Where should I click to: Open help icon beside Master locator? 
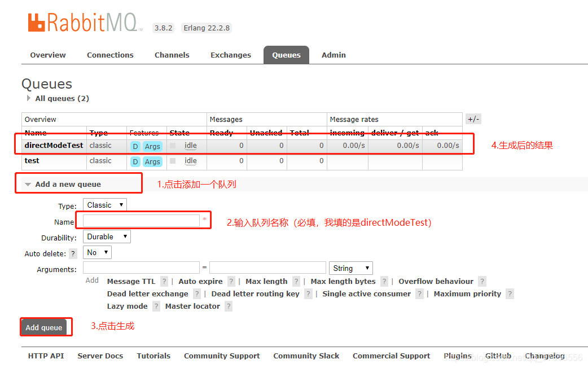point(229,306)
